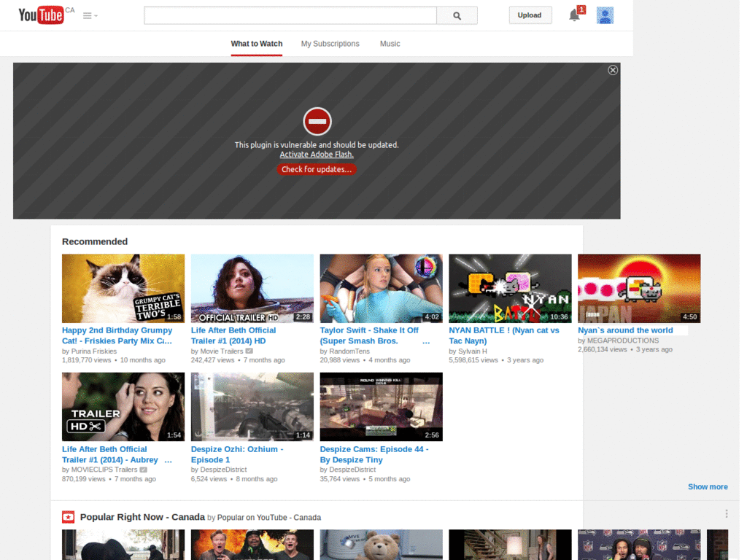The width and height of the screenshot is (747, 560).
Task: Open Despize Cams Episode 44 thumbnail
Action: [381, 407]
